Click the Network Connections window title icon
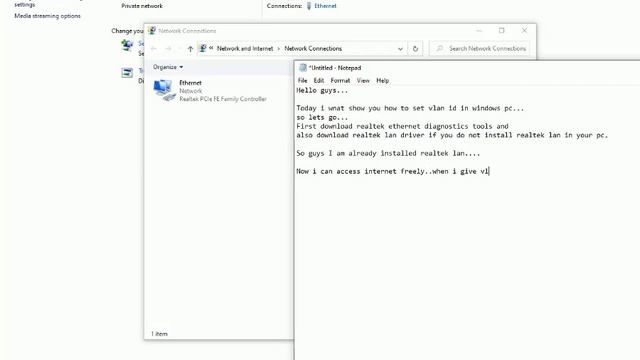 (x=152, y=31)
